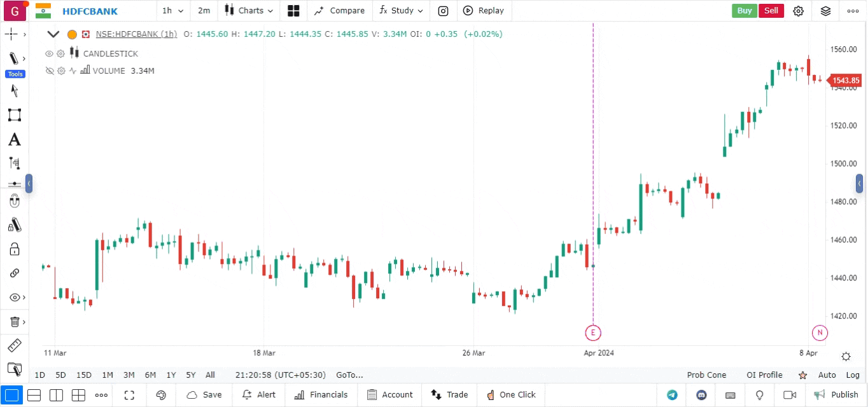Open the 1h timeframe dropdown
The image size is (868, 407).
(x=172, y=11)
